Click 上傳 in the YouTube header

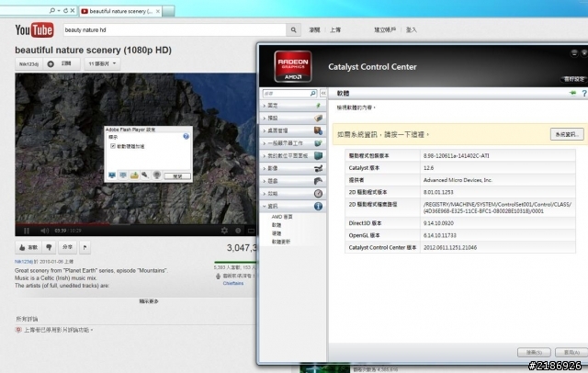click(335, 30)
